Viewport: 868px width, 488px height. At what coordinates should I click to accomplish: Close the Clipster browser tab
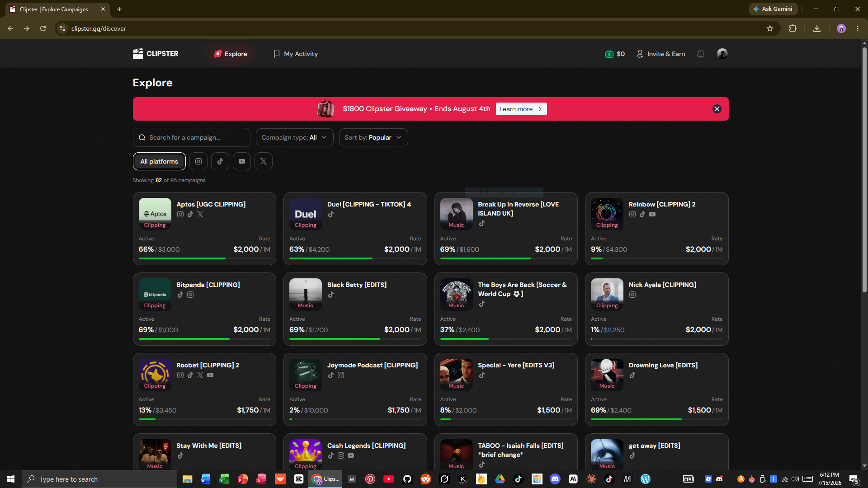pyautogui.click(x=103, y=9)
